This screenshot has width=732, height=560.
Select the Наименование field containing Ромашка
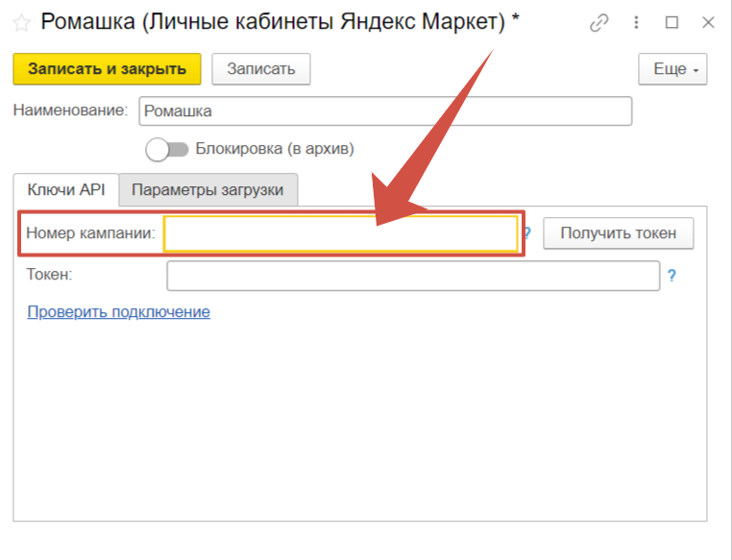385,110
